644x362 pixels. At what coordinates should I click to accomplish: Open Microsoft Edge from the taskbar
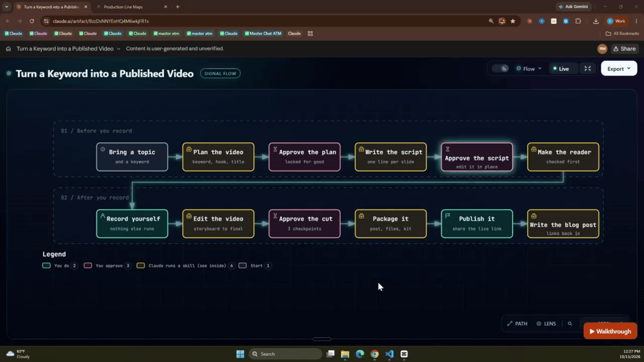pos(360,354)
